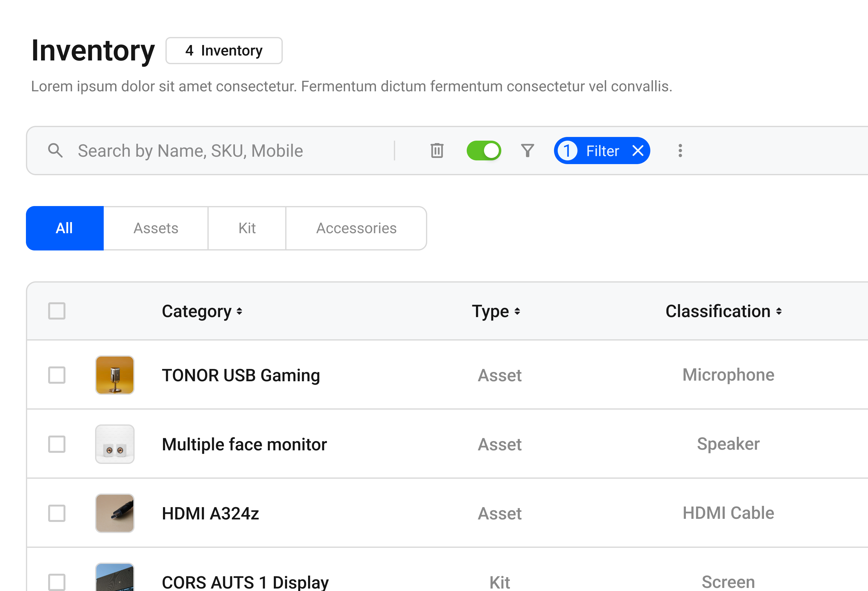Remove the active filter with the X
The image size is (868, 591).
pyautogui.click(x=637, y=151)
